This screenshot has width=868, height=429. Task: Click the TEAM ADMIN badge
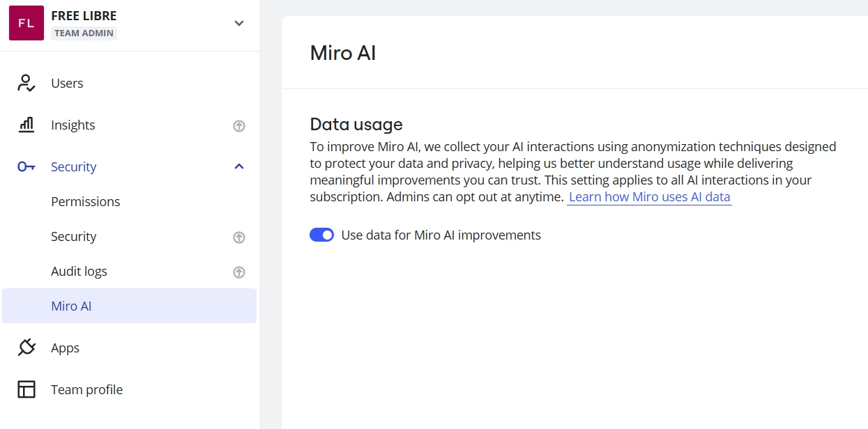pos(84,33)
